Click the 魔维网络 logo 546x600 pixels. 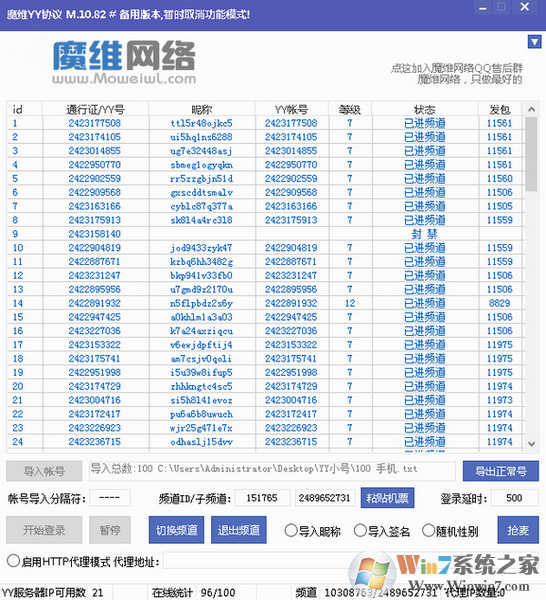coord(124,62)
